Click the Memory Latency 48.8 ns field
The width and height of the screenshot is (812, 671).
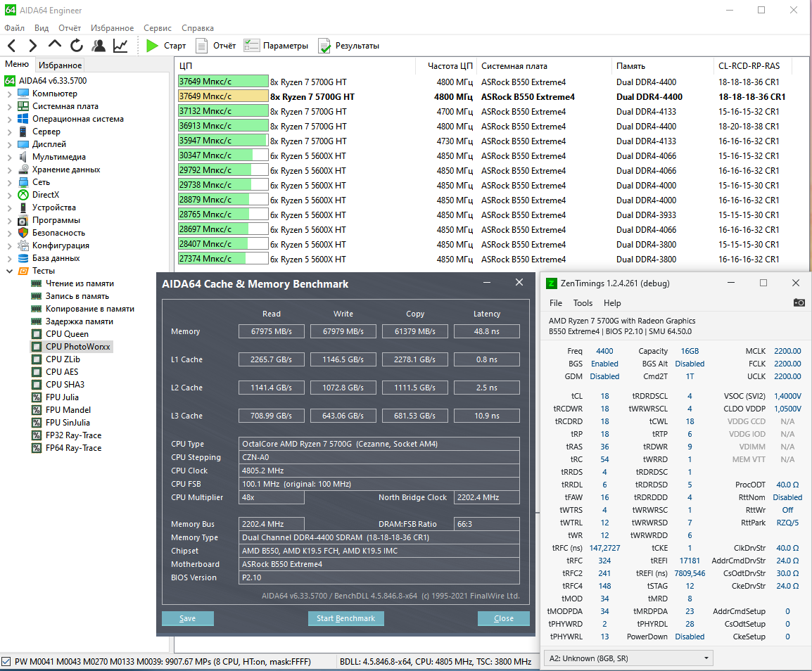(x=487, y=331)
